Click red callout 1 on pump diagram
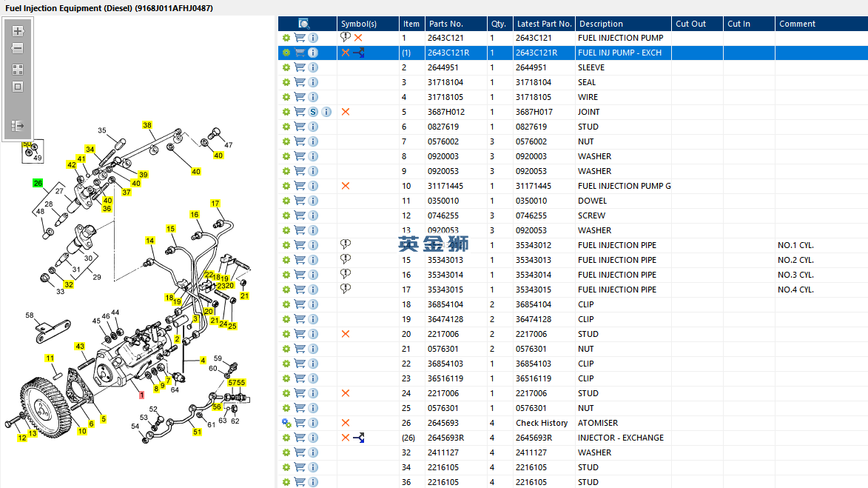This screenshot has height=488, width=868. tap(142, 395)
